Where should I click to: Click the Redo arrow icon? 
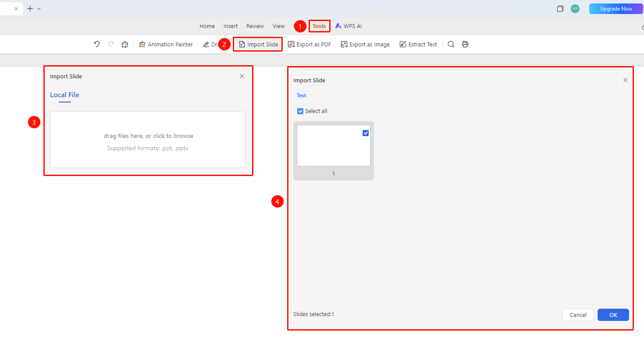pos(111,44)
